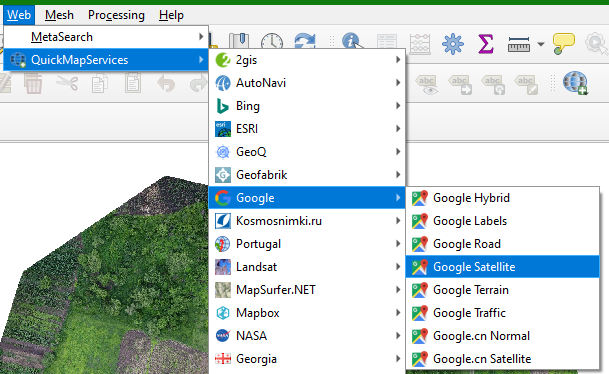Select the Measure Line ruler tool
This screenshot has height=374, width=609.
pyautogui.click(x=519, y=44)
